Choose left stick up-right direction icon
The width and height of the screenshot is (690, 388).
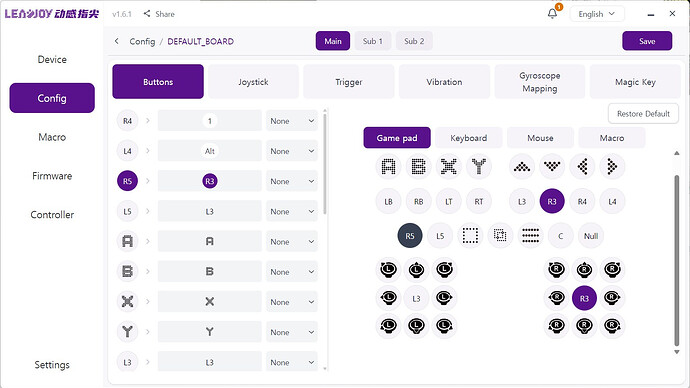tap(444, 270)
